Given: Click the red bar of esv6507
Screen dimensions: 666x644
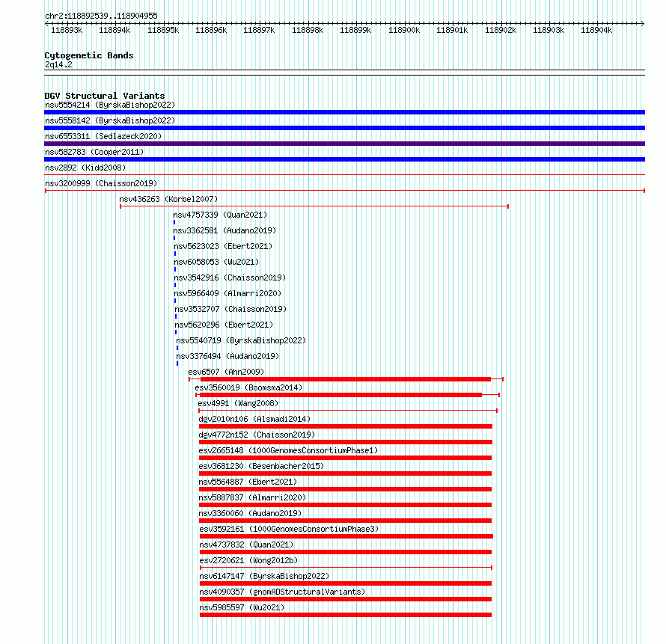Looking at the screenshot, I should click(x=346, y=379).
